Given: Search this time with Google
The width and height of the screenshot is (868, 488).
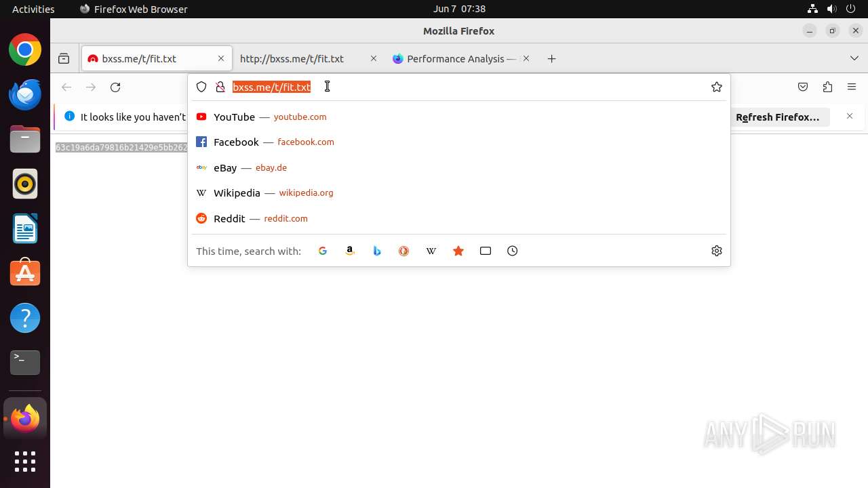Looking at the screenshot, I should point(323,251).
